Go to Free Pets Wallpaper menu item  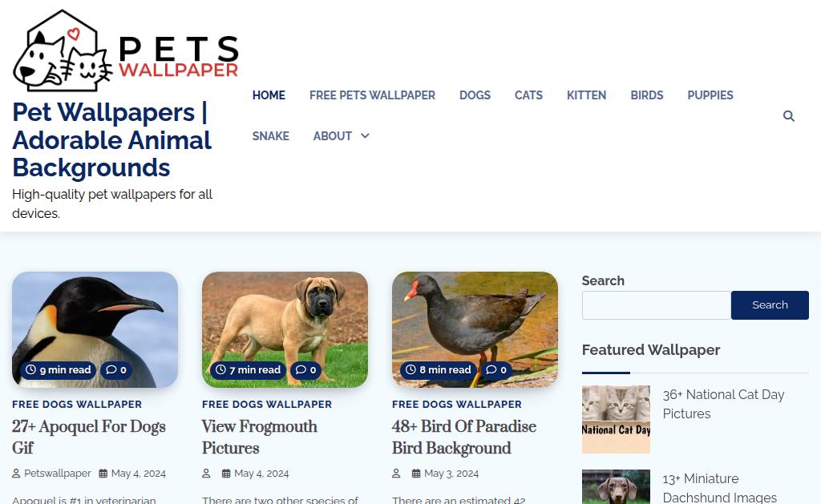pos(372,95)
